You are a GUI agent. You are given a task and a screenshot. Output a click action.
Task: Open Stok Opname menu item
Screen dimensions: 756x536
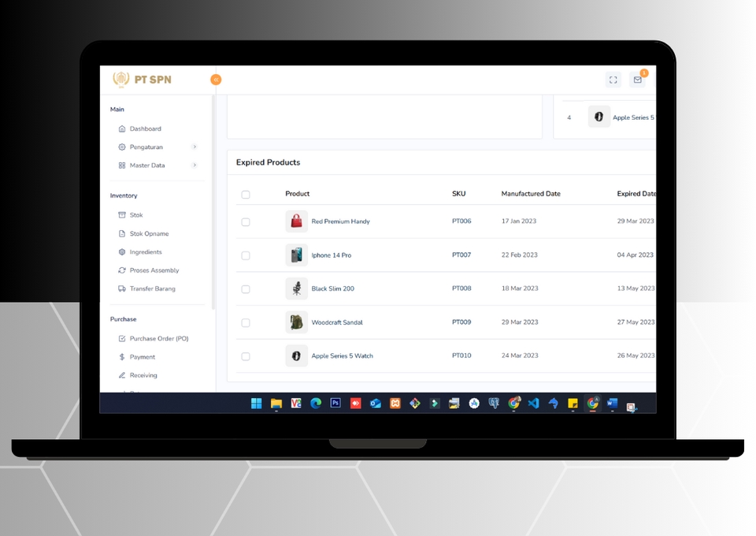tap(149, 234)
